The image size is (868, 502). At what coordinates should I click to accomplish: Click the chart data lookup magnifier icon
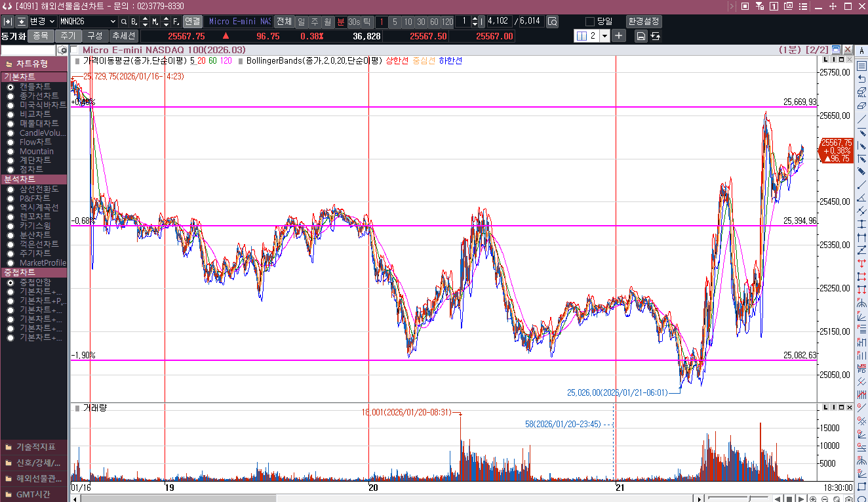click(552, 22)
